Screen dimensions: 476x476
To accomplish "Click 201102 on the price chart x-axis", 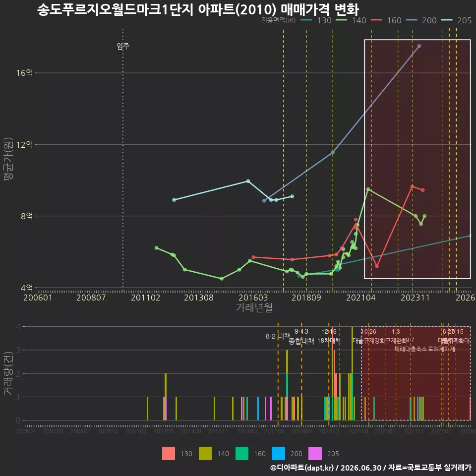I will coord(145,297).
